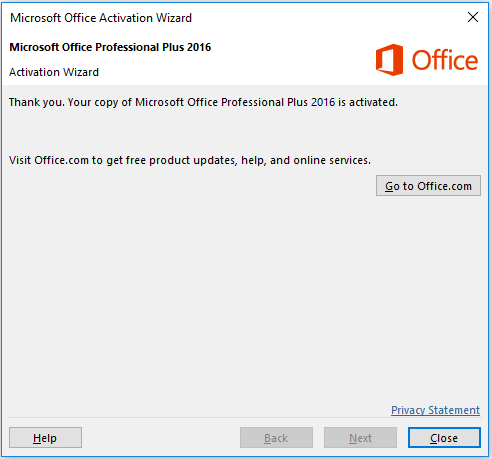Select the bold Microsoft Office Professional Plus 2016 heading
Image resolution: width=492 pixels, height=459 pixels.
110,47
